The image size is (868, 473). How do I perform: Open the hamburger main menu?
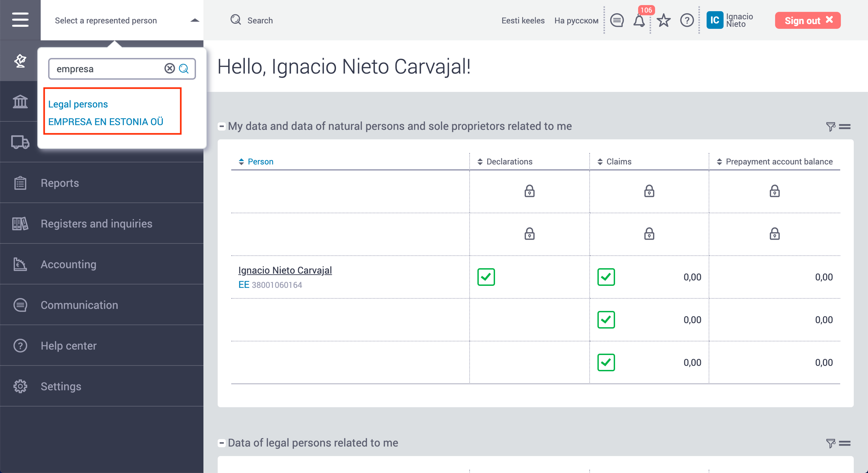[20, 20]
